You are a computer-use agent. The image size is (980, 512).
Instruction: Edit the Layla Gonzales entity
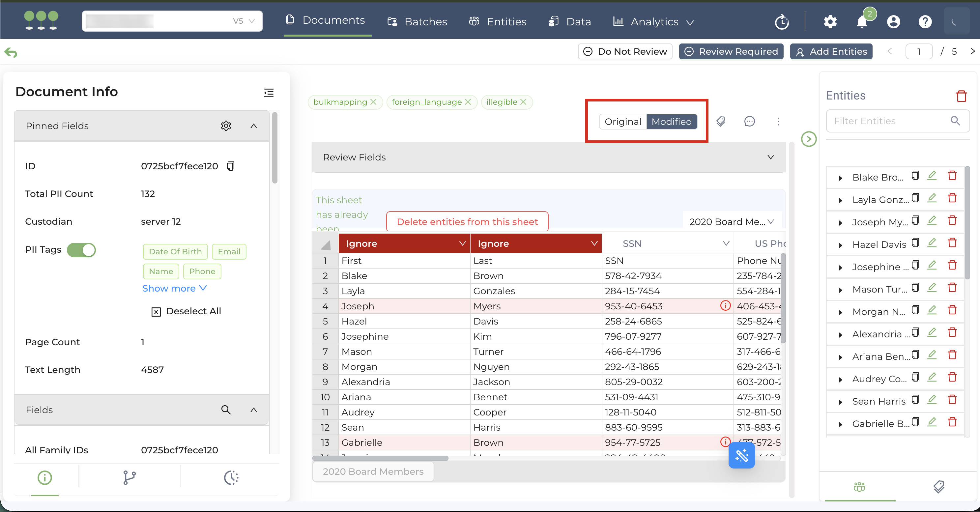[932, 198]
